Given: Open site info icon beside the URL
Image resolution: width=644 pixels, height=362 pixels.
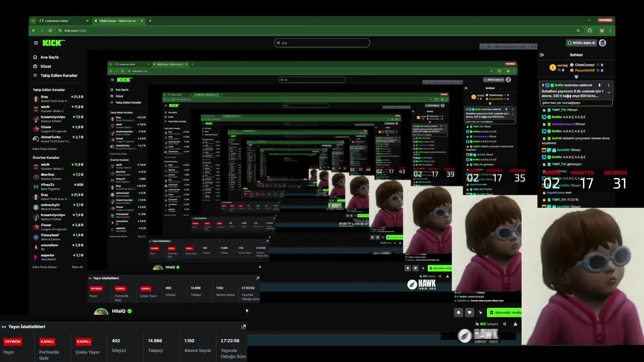Looking at the screenshot, I should point(60,31).
